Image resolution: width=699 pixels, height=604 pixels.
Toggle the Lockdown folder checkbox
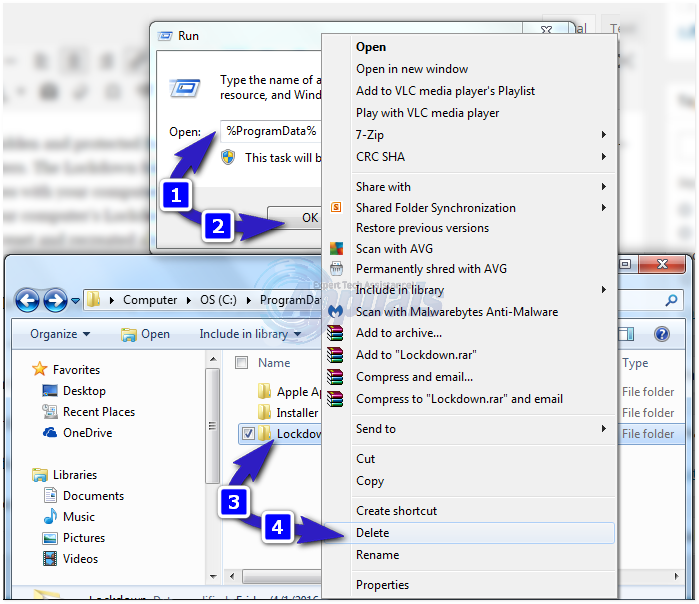pyautogui.click(x=248, y=433)
